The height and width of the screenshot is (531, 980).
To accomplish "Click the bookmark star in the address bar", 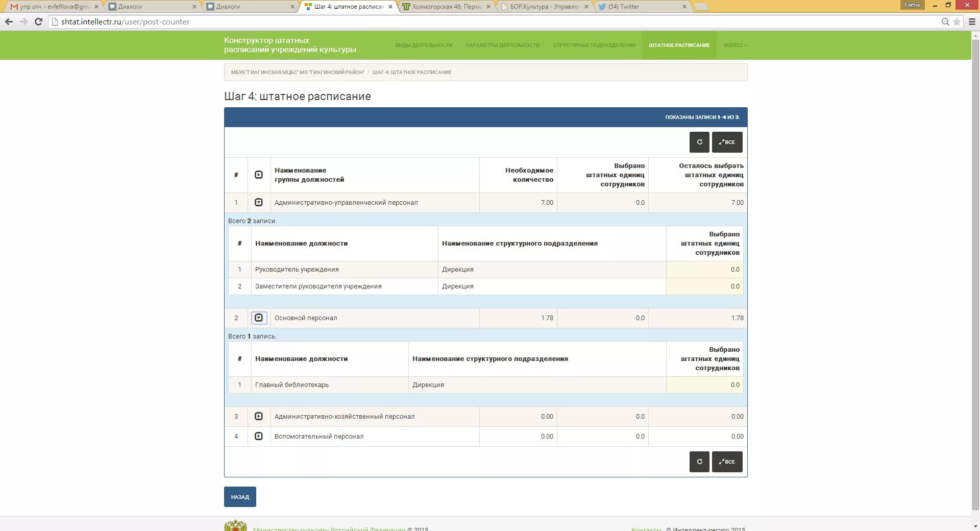I will pos(957,21).
